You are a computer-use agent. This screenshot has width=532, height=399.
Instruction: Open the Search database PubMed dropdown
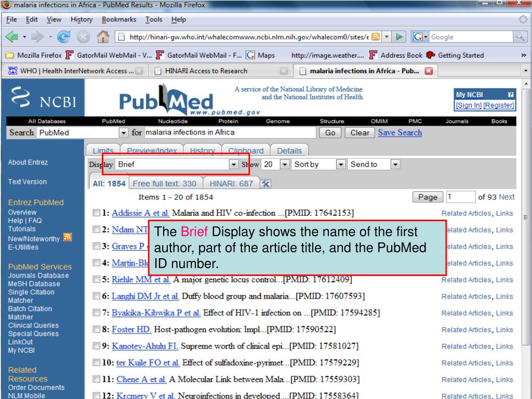[83, 132]
